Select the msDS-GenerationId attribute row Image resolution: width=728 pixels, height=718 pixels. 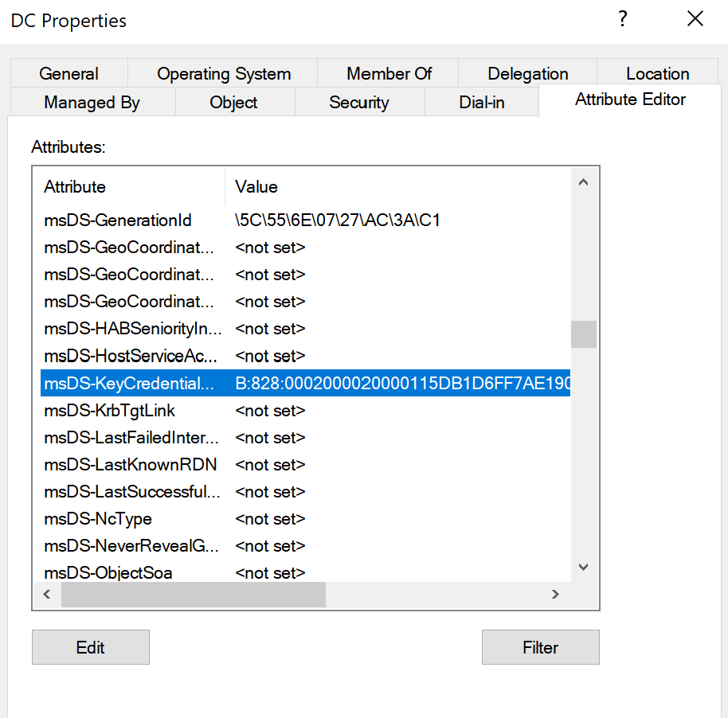(118, 220)
